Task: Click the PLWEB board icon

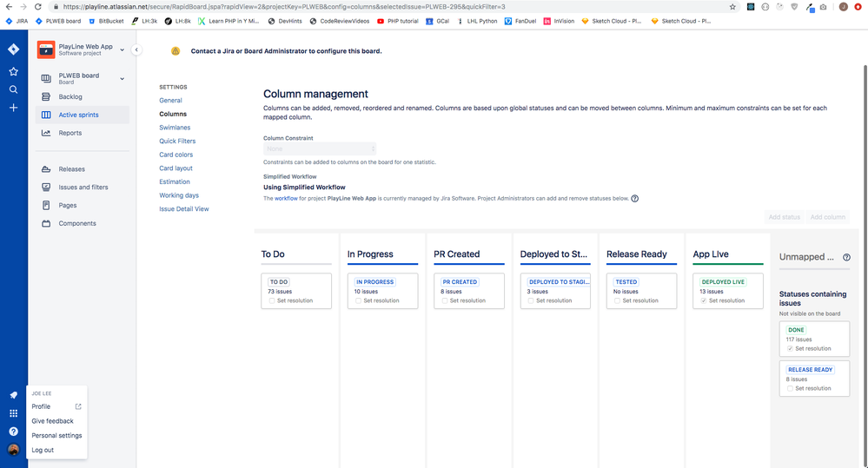Action: pyautogui.click(x=46, y=78)
